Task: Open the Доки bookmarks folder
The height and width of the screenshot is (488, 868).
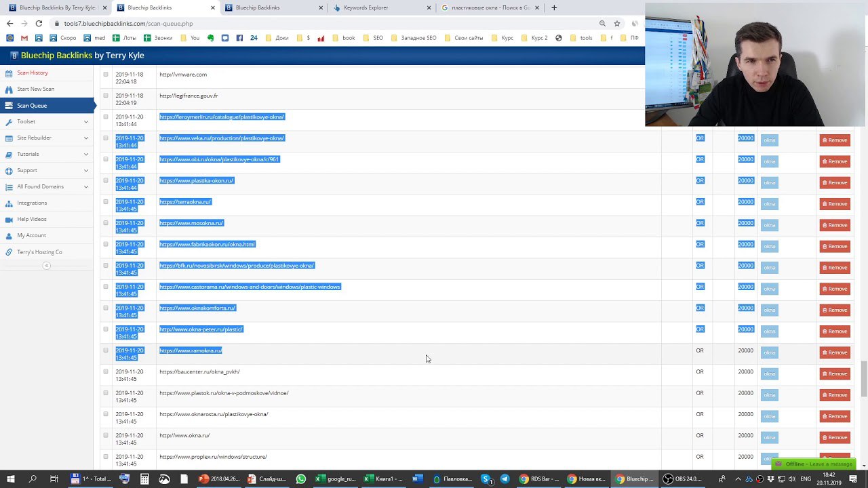Action: (x=277, y=38)
